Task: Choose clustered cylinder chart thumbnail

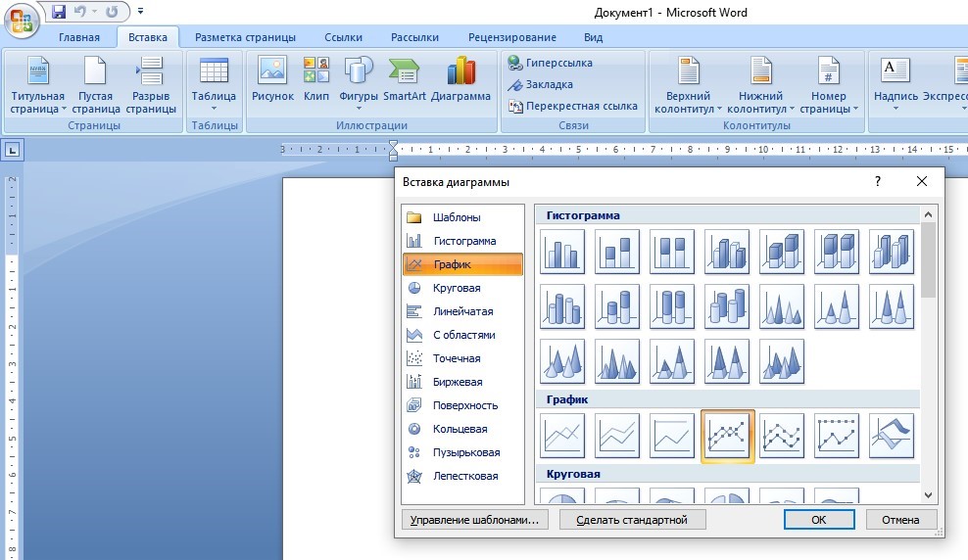Action: 561,306
